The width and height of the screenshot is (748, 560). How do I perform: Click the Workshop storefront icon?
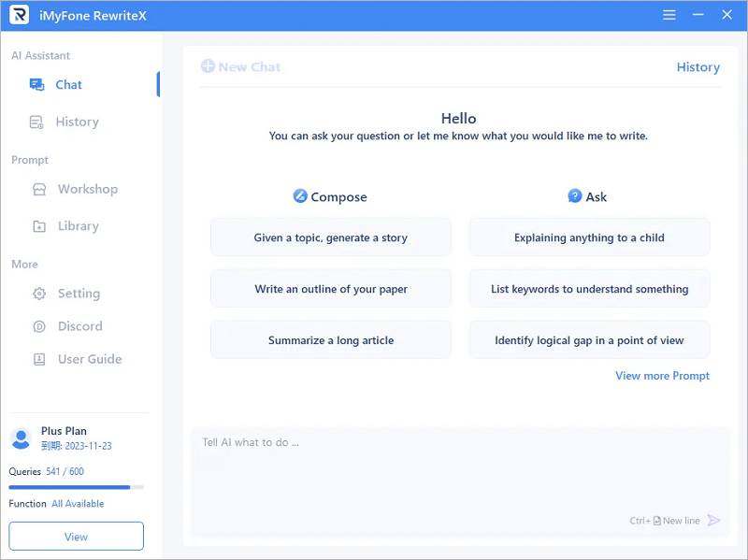(x=39, y=190)
